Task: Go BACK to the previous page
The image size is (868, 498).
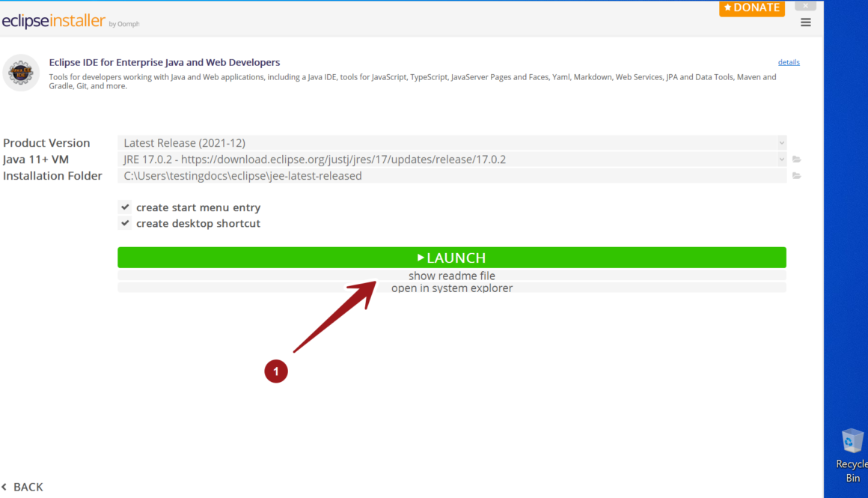Action: [x=22, y=487]
